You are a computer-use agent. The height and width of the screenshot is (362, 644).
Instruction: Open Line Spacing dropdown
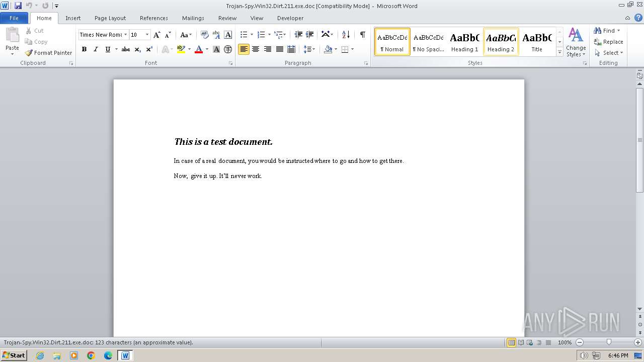click(309, 49)
